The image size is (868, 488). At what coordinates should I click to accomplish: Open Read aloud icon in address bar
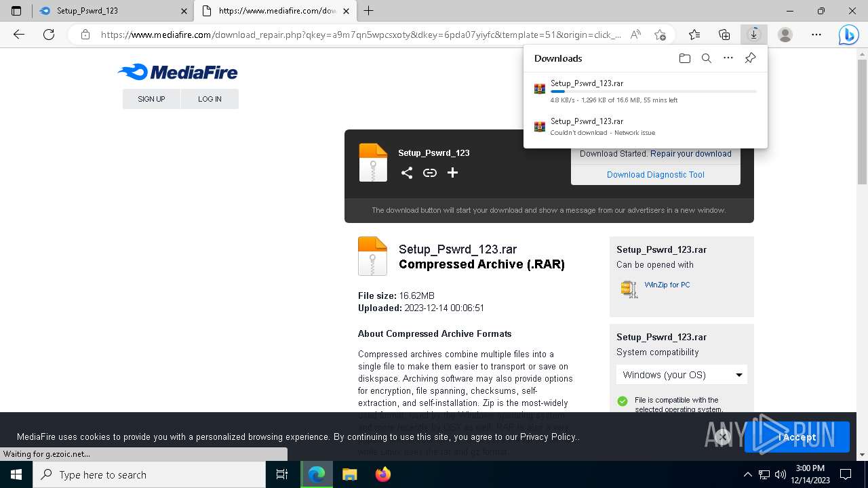pyautogui.click(x=635, y=35)
